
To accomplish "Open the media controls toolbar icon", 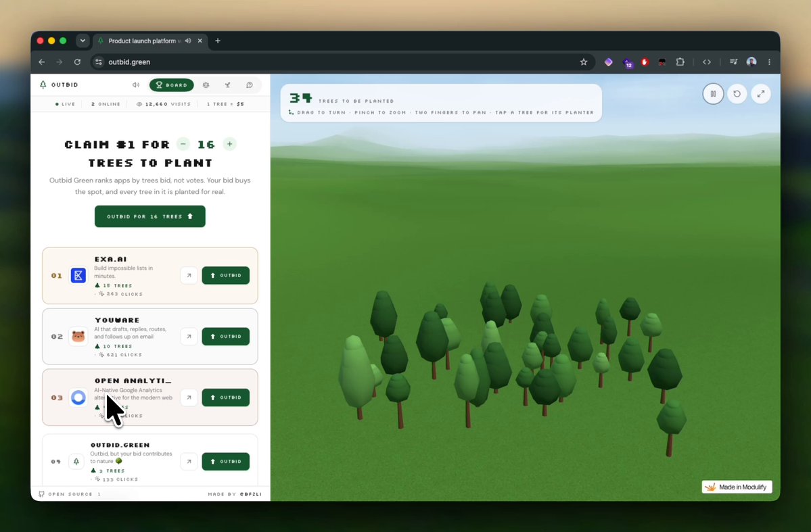I will (x=733, y=62).
